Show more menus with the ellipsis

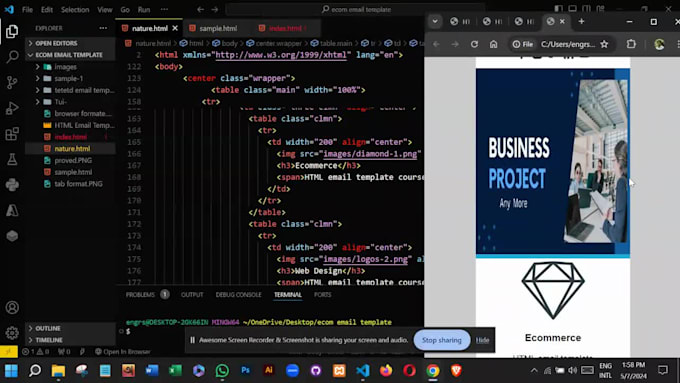pos(164,10)
